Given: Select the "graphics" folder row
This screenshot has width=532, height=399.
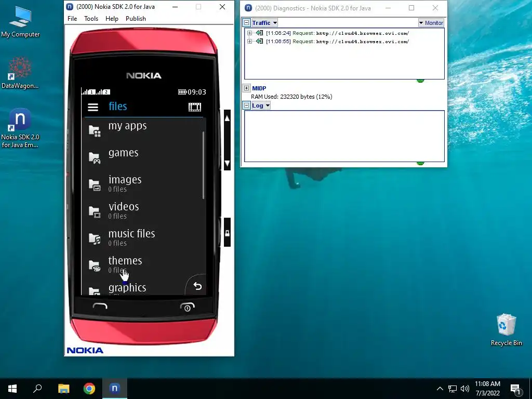Looking at the screenshot, I should [x=143, y=288].
